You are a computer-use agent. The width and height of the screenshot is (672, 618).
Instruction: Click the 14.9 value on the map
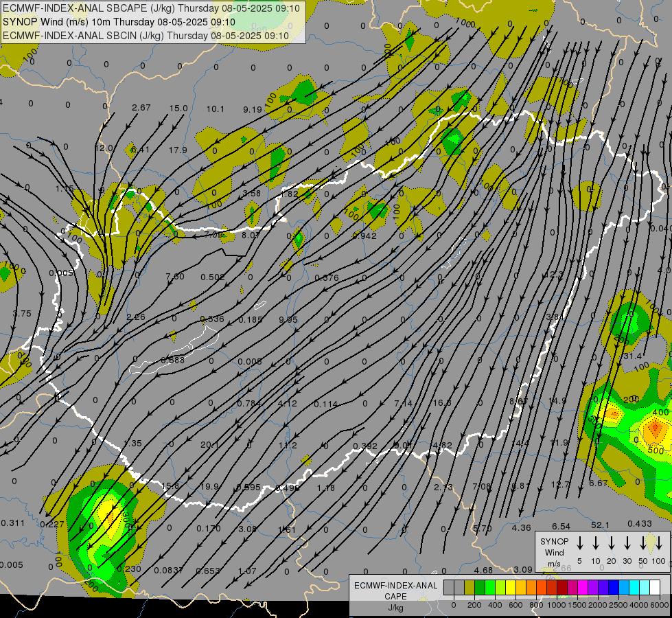pos(557,400)
